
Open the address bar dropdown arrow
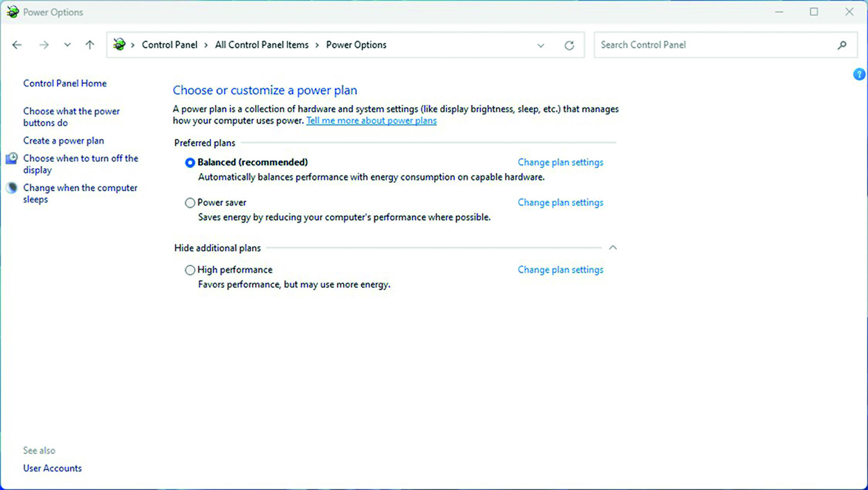tap(541, 45)
